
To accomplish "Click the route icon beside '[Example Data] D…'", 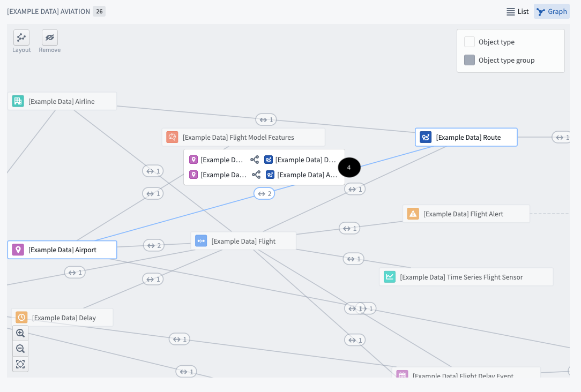I will (x=269, y=160).
